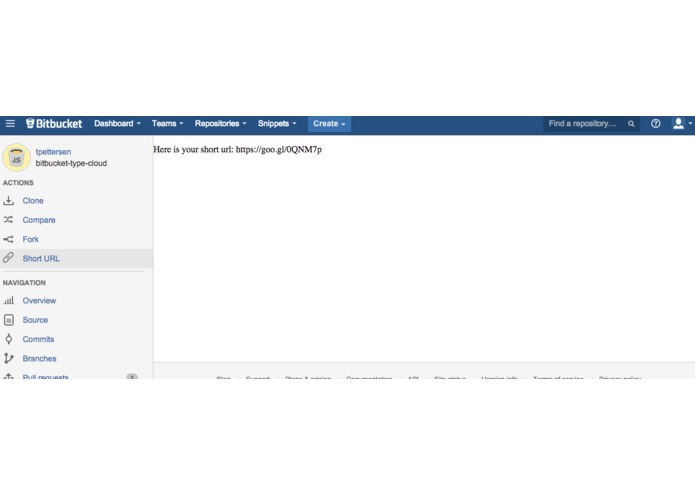The width and height of the screenshot is (695, 494).
Task: Select the Fork action link
Action: click(x=31, y=239)
